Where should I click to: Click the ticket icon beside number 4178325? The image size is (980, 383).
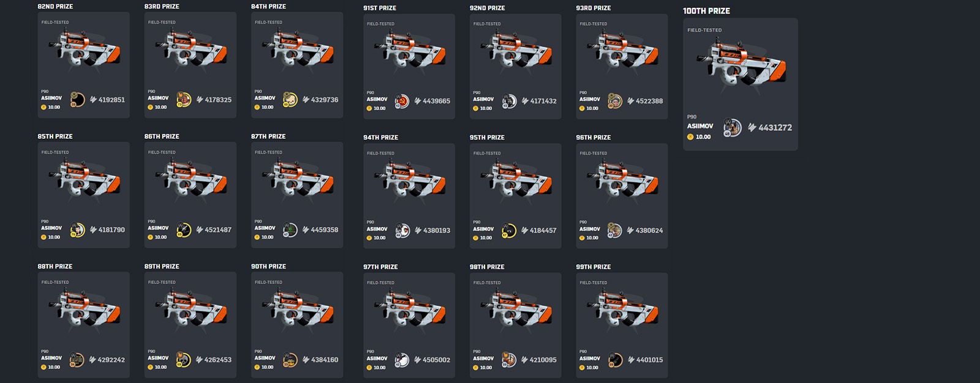point(200,100)
